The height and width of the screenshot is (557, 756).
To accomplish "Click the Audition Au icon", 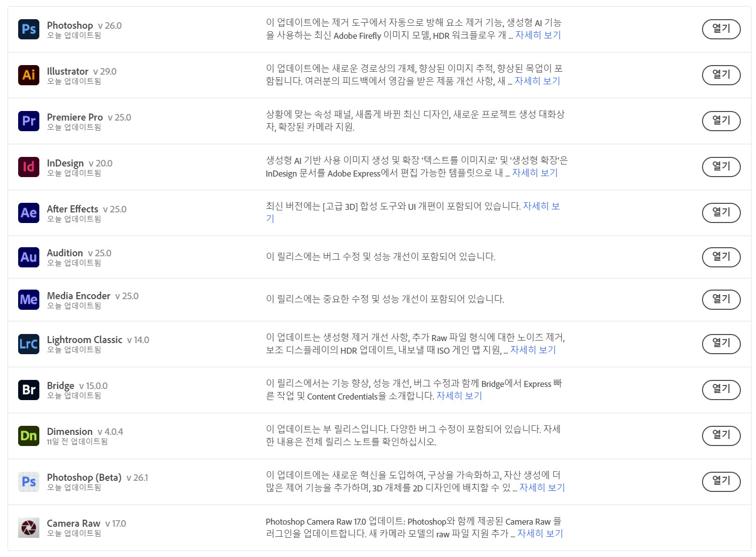I will pos(29,257).
